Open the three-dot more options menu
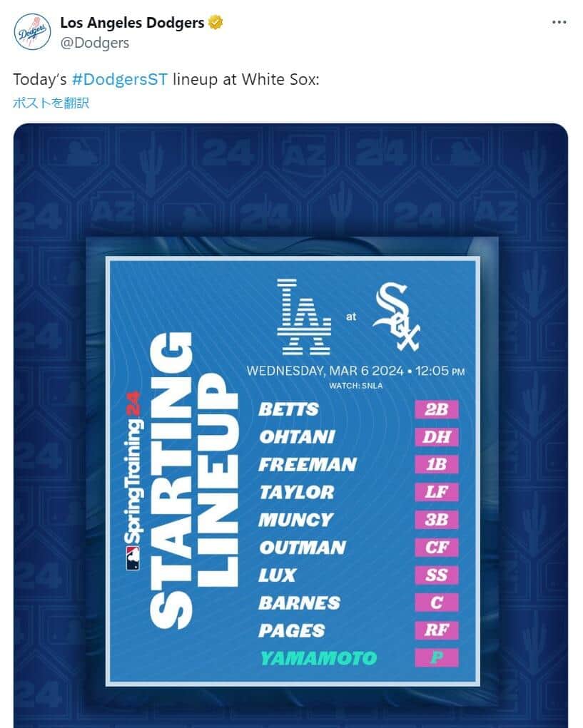583x728 pixels. coord(559,22)
